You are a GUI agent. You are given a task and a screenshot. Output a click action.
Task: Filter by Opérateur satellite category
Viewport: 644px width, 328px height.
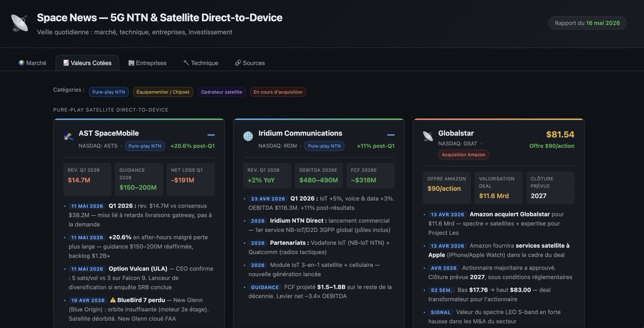click(x=222, y=92)
